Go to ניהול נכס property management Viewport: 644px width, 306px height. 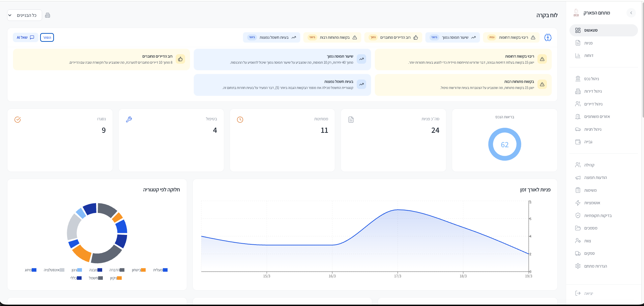(x=604, y=79)
